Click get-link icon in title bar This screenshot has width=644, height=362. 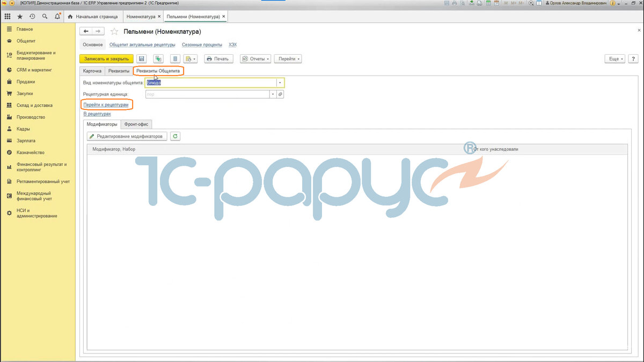(x=471, y=3)
